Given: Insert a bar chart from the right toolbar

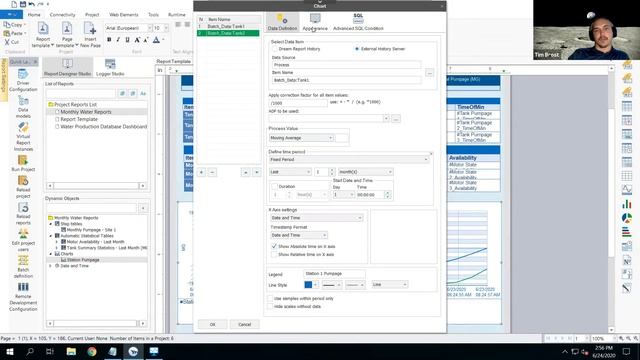Looking at the screenshot, I should click(627, 204).
